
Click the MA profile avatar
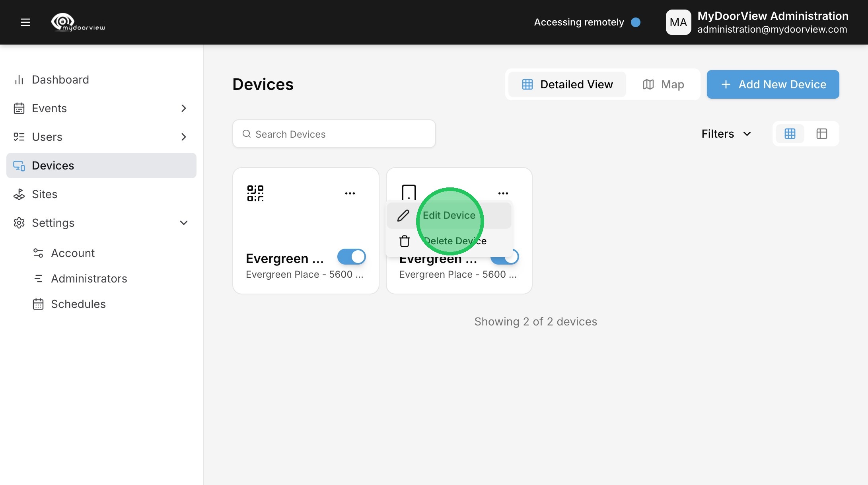tap(678, 22)
